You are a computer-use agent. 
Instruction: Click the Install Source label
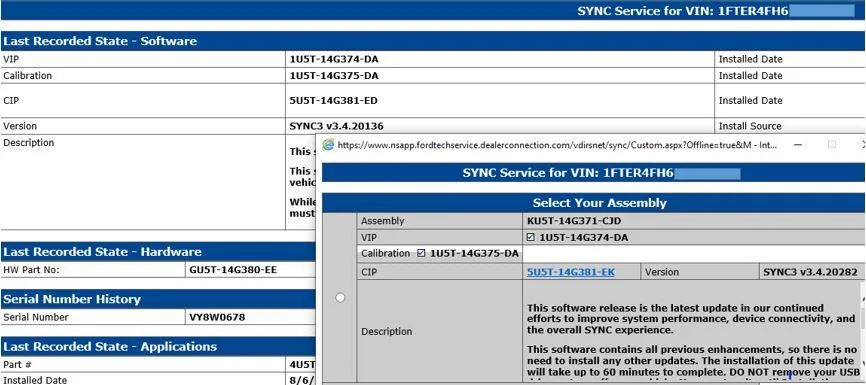[749, 126]
